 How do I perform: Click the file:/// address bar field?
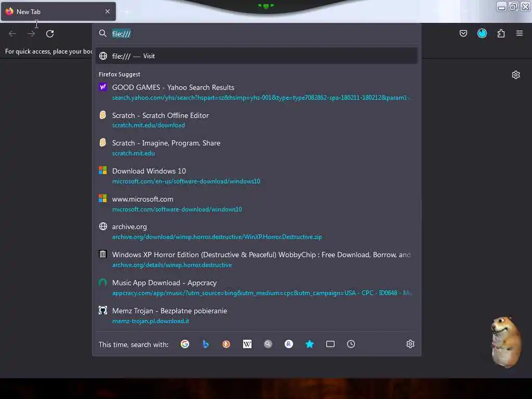257,34
